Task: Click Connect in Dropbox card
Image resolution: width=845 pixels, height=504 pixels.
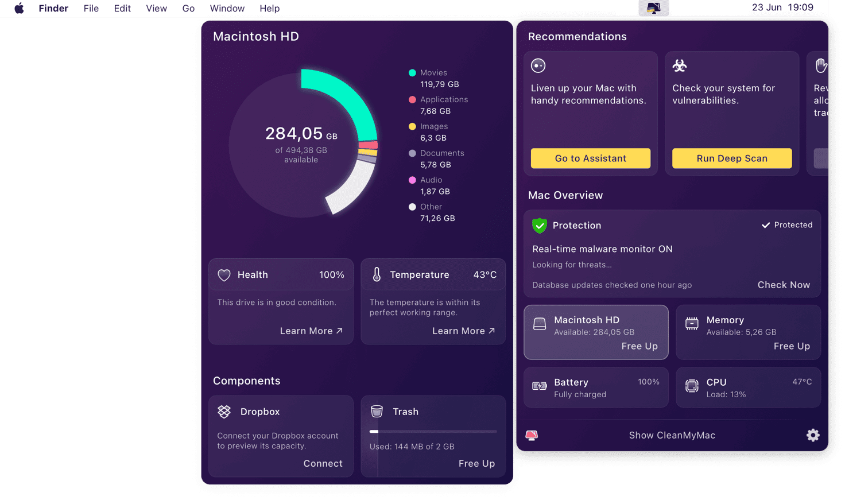Action: (x=323, y=463)
